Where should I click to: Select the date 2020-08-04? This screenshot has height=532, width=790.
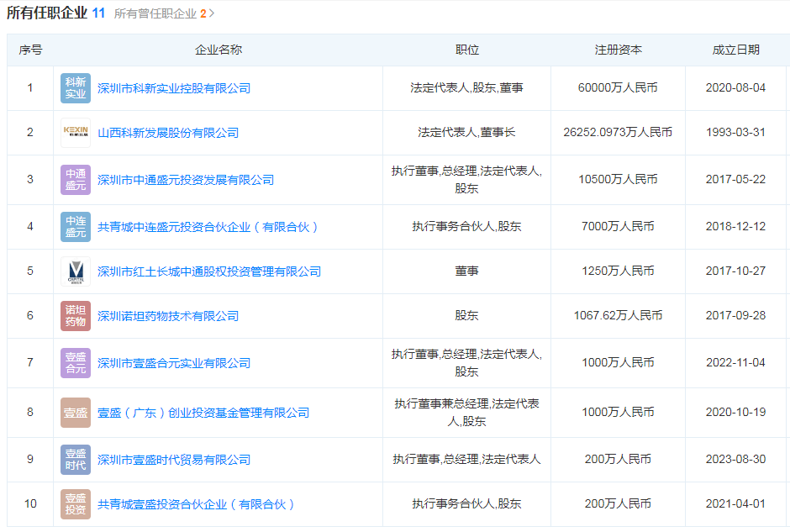(735, 87)
